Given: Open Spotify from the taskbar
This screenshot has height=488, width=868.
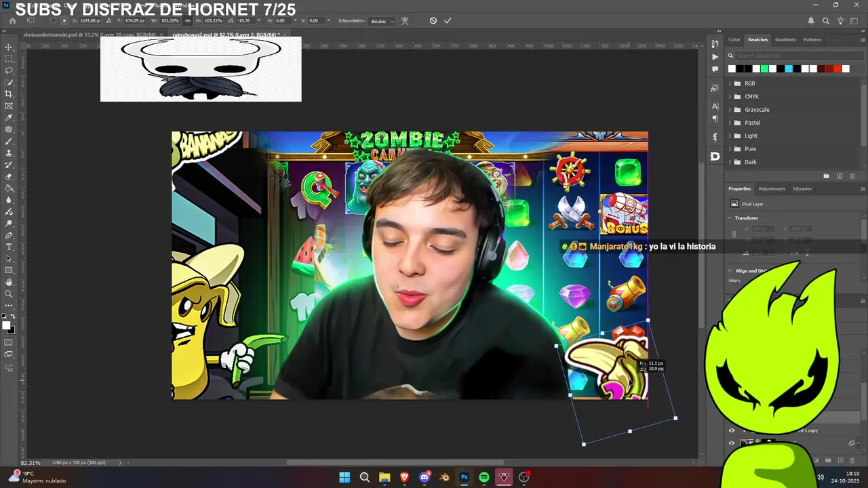Looking at the screenshot, I should pyautogui.click(x=484, y=477).
